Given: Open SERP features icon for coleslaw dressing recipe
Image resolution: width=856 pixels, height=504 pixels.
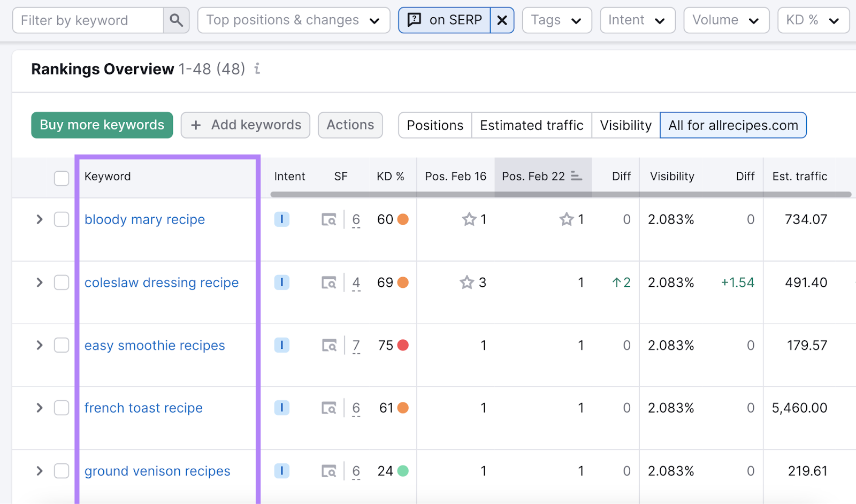Looking at the screenshot, I should [330, 282].
